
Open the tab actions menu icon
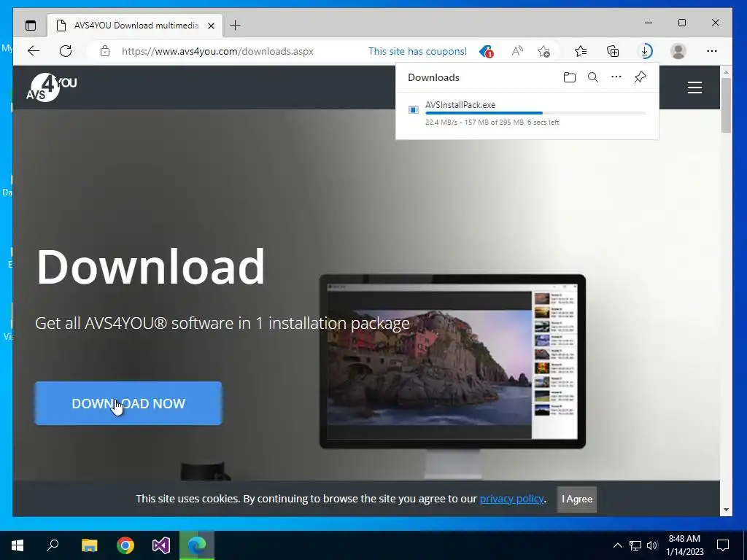click(31, 26)
